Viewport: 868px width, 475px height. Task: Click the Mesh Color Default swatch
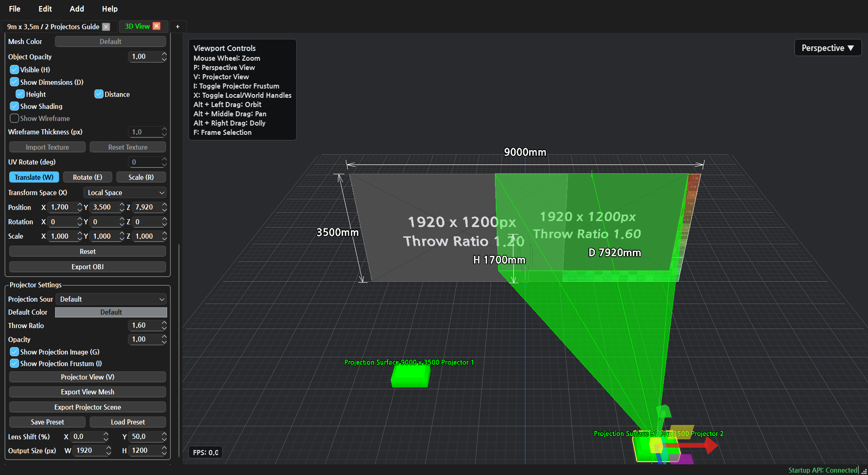[111, 42]
